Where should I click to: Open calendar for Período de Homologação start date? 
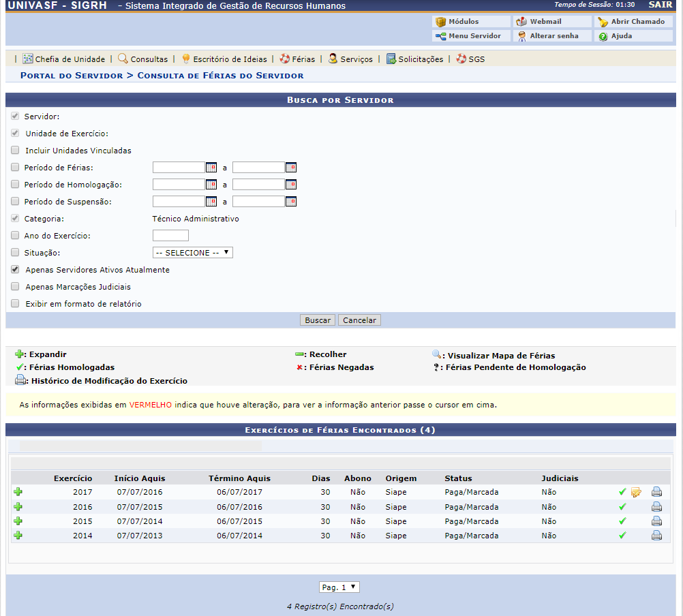point(211,185)
